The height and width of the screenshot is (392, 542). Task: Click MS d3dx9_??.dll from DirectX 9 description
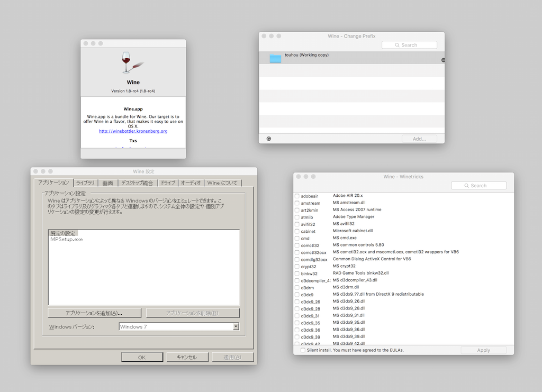(378, 294)
